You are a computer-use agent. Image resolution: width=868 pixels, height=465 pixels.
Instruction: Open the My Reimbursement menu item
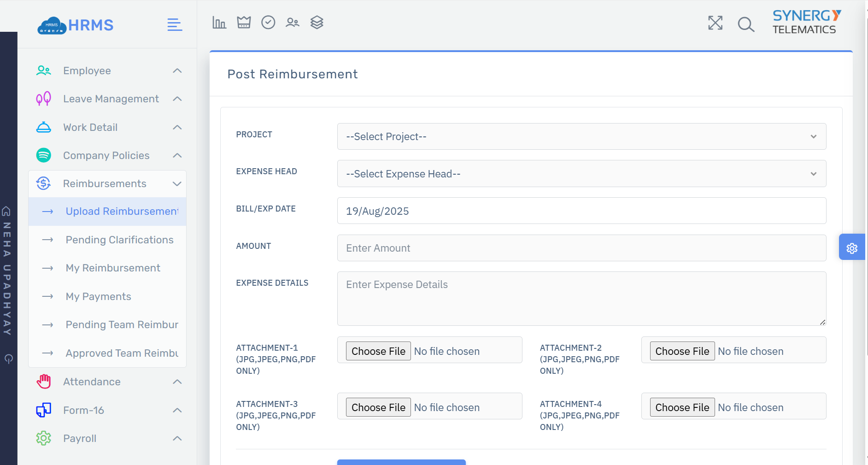113,268
